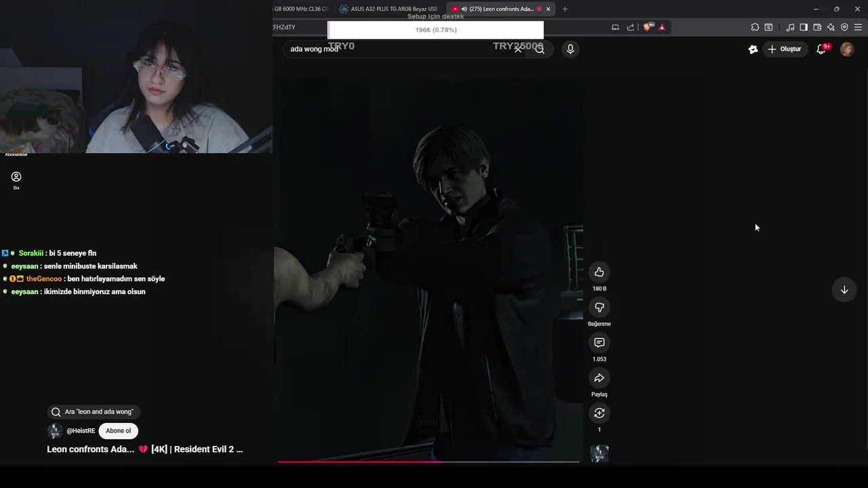Close the Leon confronts Ada tab
The image size is (868, 488).
tap(548, 9)
